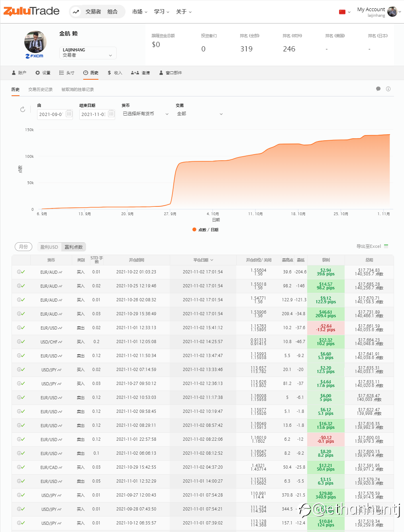Click the $29.80 340.9 pips profit cell
This screenshot has height=532, width=404.
[326, 495]
